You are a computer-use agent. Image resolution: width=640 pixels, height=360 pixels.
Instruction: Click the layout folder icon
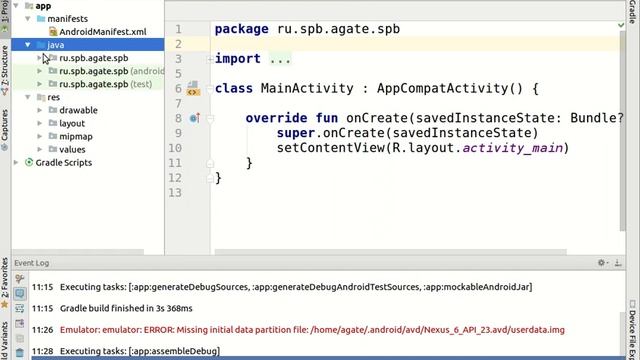tap(53, 123)
